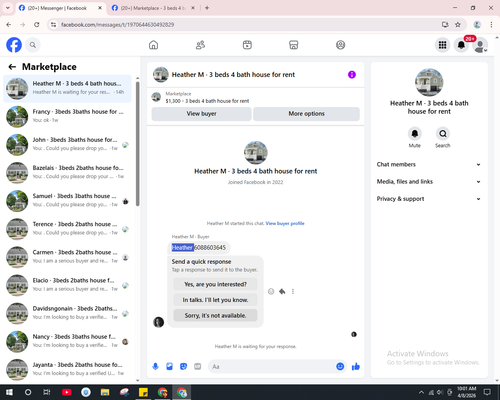Screen dimensions: 500x400
Task: Open File Explorer from the taskbar
Action: click(105, 392)
